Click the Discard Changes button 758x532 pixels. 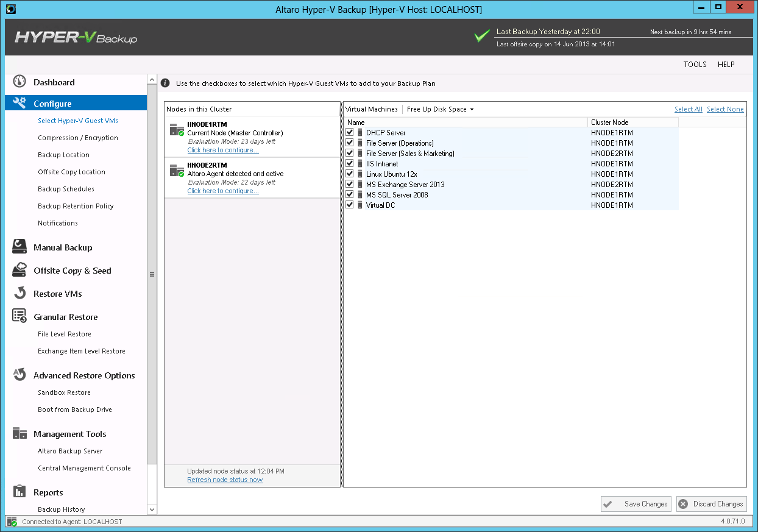click(711, 504)
